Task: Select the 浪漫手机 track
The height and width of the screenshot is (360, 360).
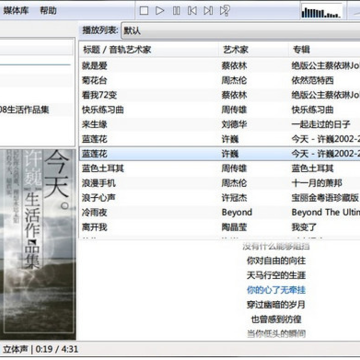Action: 99,183
